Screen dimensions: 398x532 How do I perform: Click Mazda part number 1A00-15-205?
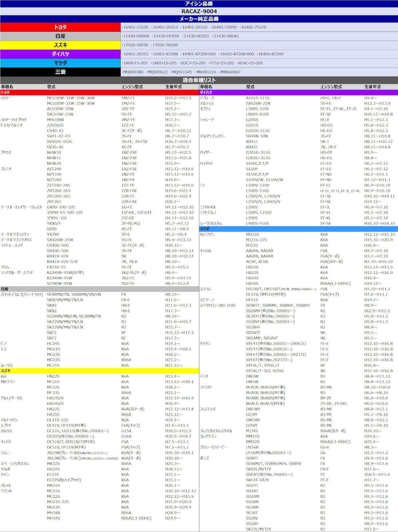(x=135, y=63)
